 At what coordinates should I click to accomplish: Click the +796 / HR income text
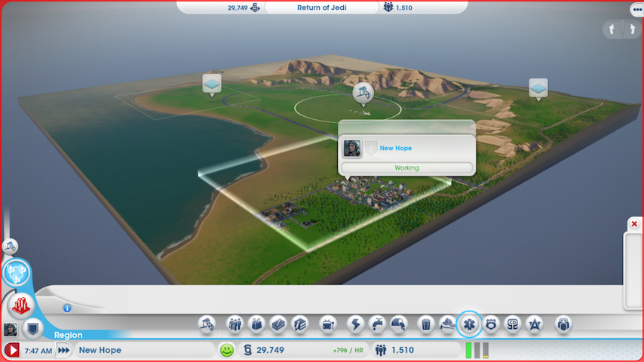[x=348, y=351]
